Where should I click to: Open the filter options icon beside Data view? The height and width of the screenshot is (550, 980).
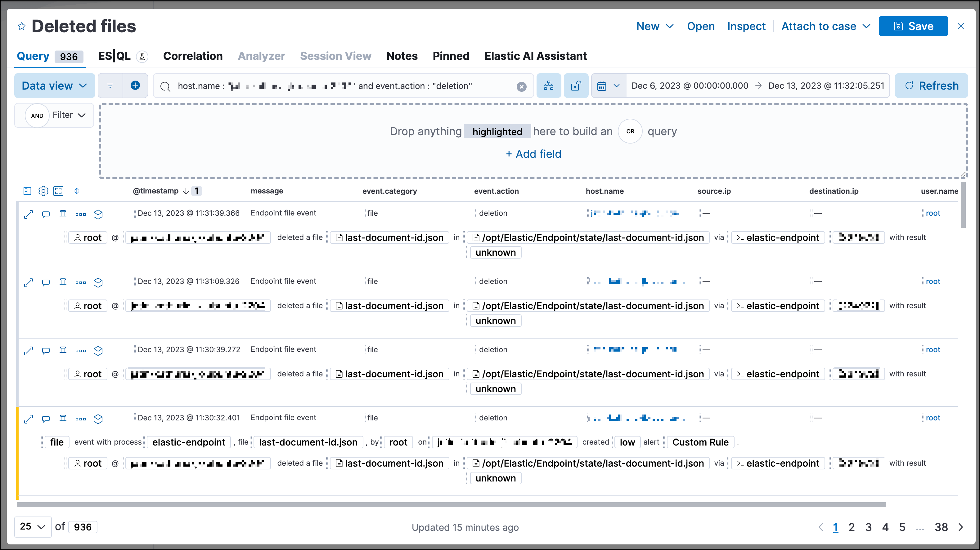point(110,86)
